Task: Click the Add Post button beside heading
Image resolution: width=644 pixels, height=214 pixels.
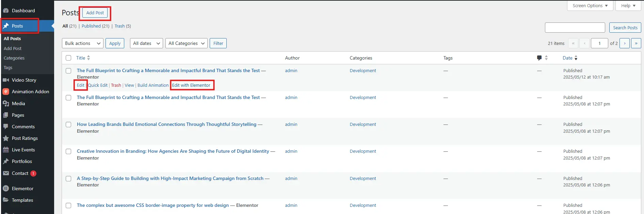Action: click(x=95, y=13)
